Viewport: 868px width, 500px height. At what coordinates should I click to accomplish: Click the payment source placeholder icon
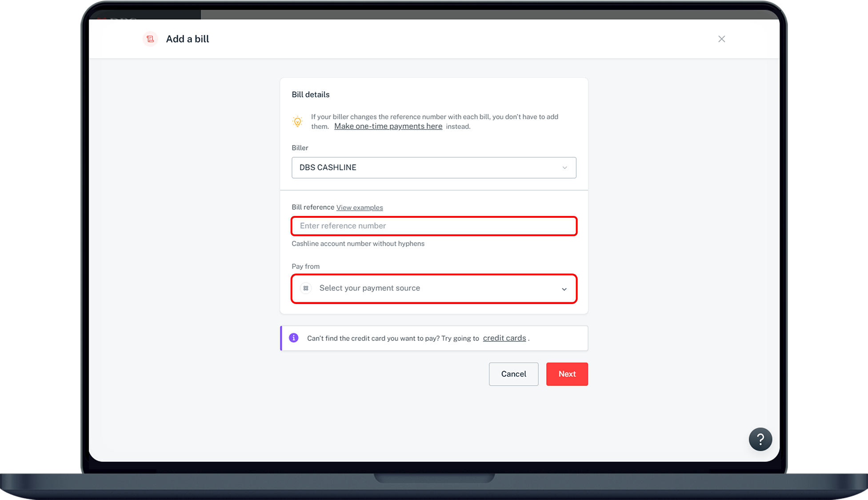pos(306,288)
